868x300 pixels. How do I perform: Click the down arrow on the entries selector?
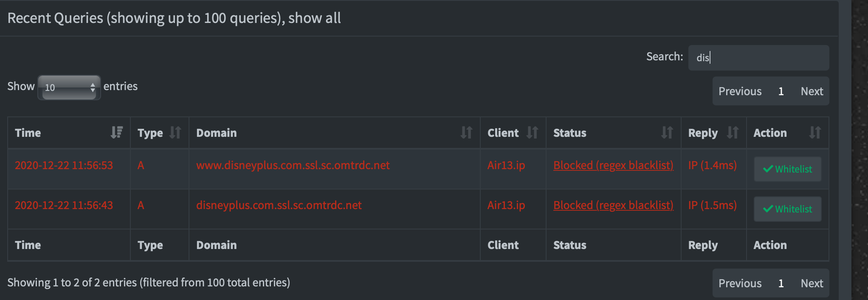pos(93,91)
